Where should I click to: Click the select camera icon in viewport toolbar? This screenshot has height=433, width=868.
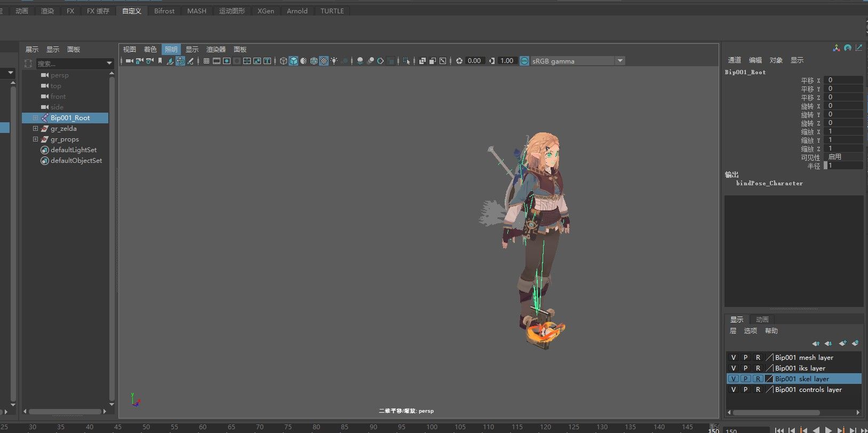[x=130, y=61]
